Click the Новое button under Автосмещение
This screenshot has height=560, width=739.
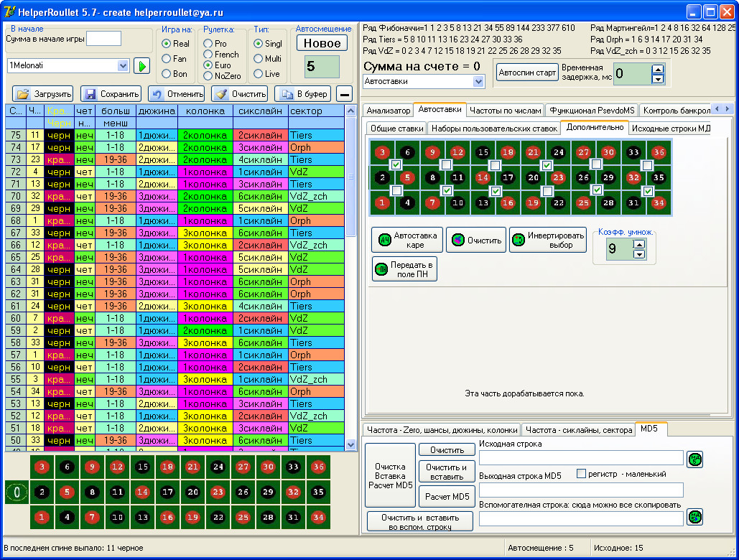[x=322, y=43]
